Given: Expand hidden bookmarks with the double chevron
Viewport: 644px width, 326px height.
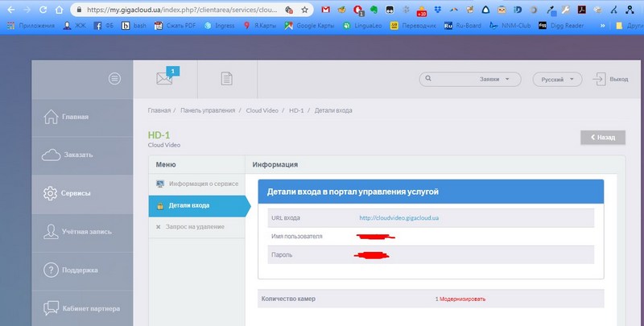Looking at the screenshot, I should click(602, 26).
